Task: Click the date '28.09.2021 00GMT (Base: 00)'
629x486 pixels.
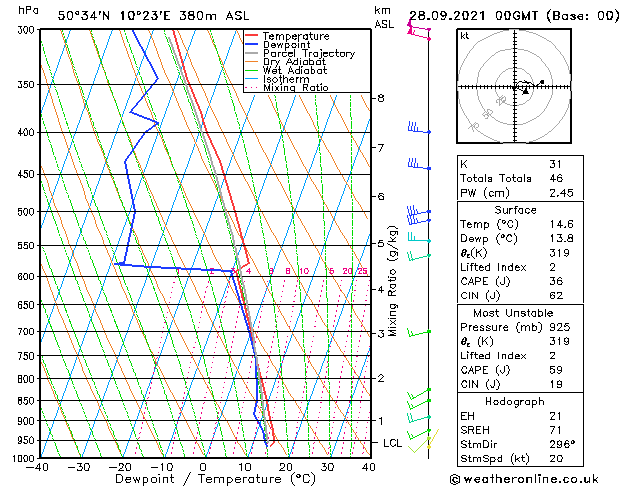Action: 514,16
